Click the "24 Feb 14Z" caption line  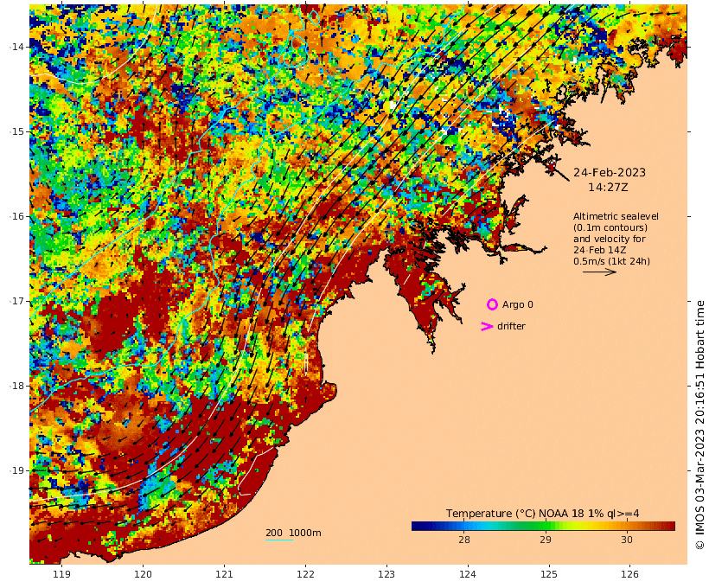[599, 250]
